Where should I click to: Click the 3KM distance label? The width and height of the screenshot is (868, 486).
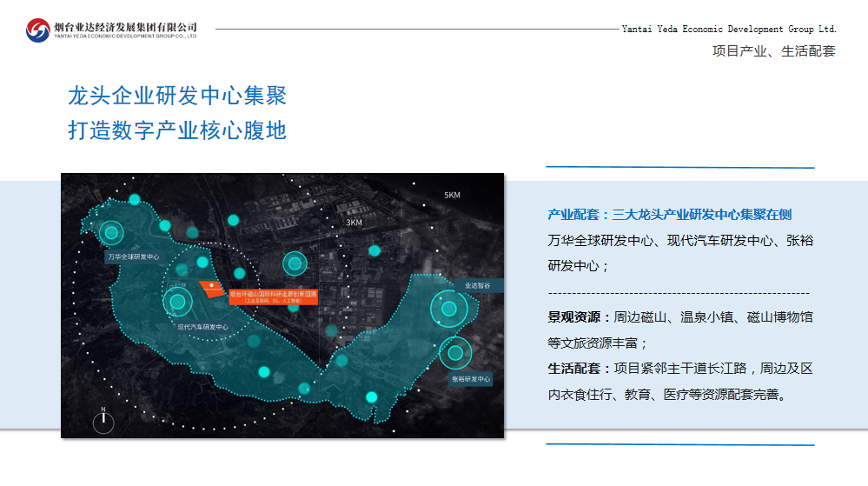354,223
